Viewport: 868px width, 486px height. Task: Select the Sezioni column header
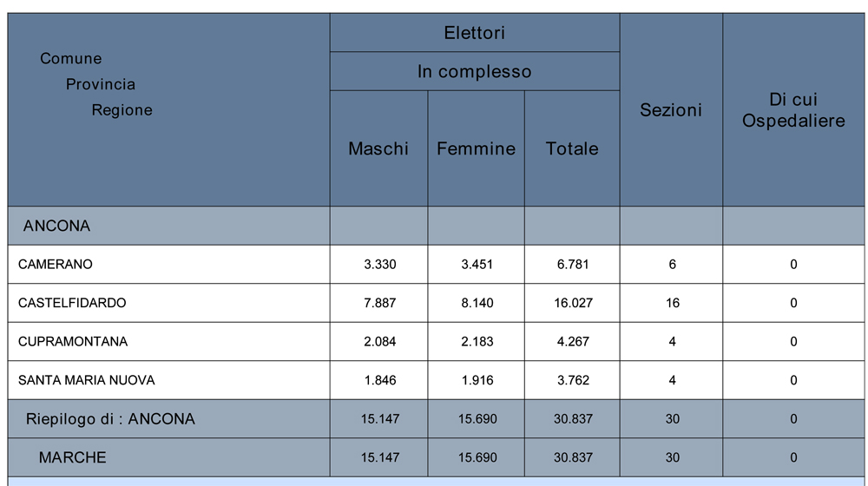tap(671, 110)
